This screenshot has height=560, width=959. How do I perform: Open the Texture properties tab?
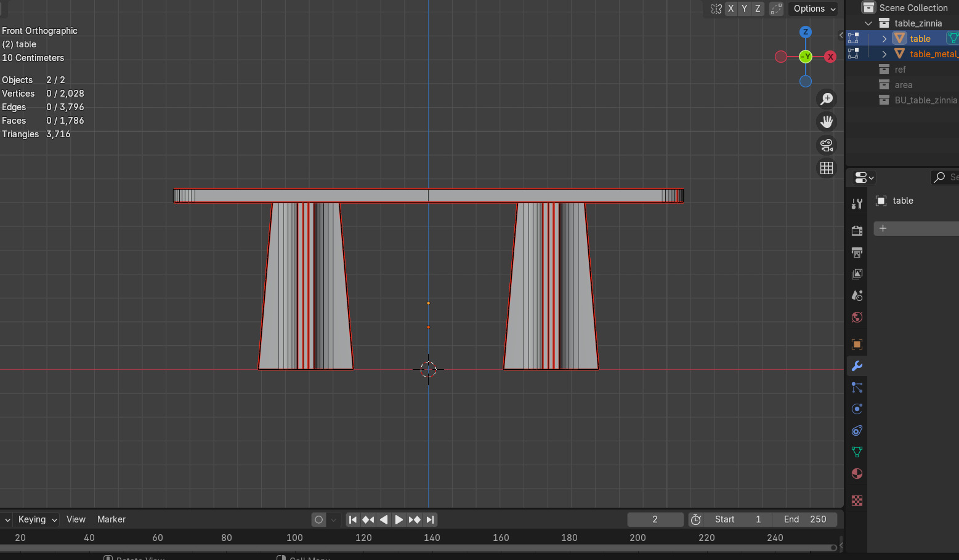coord(857,500)
